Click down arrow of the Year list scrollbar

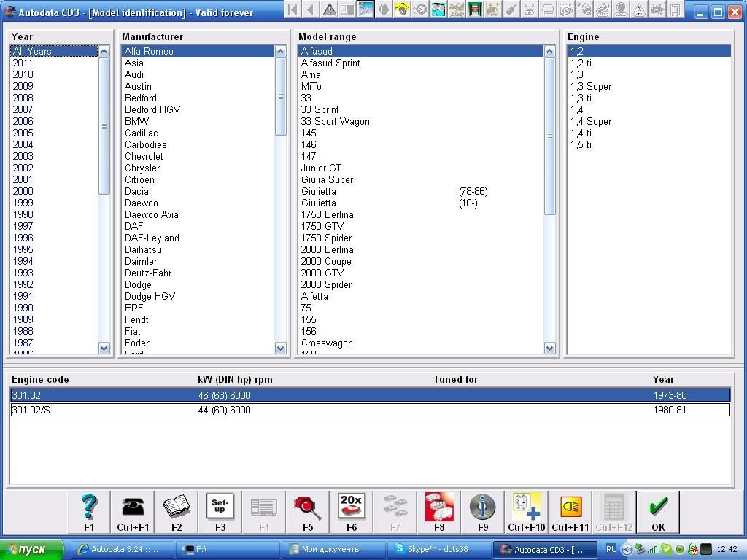coord(104,348)
